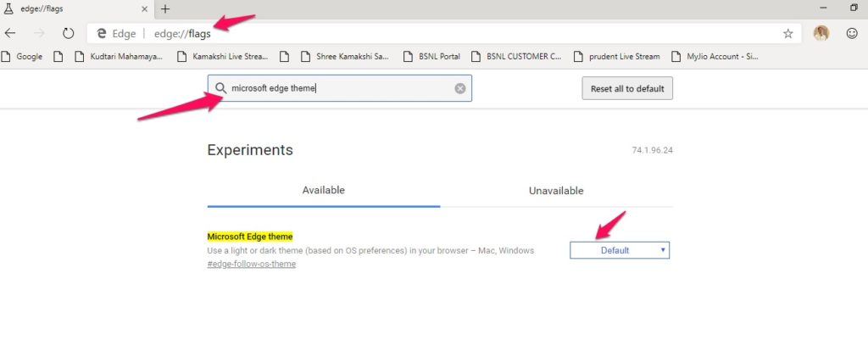Screen dimensions: 868x340
Task: Reload the page with the refresh icon
Action: coord(68,33)
